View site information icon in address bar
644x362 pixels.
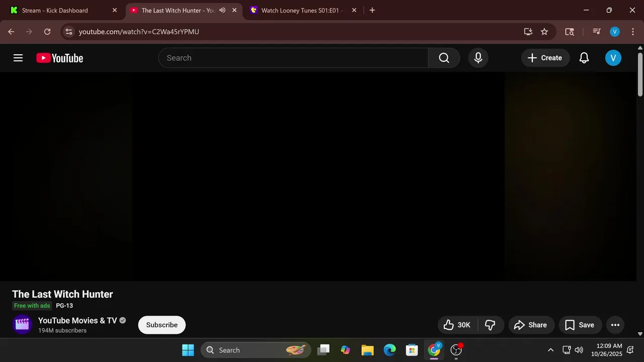click(x=69, y=32)
